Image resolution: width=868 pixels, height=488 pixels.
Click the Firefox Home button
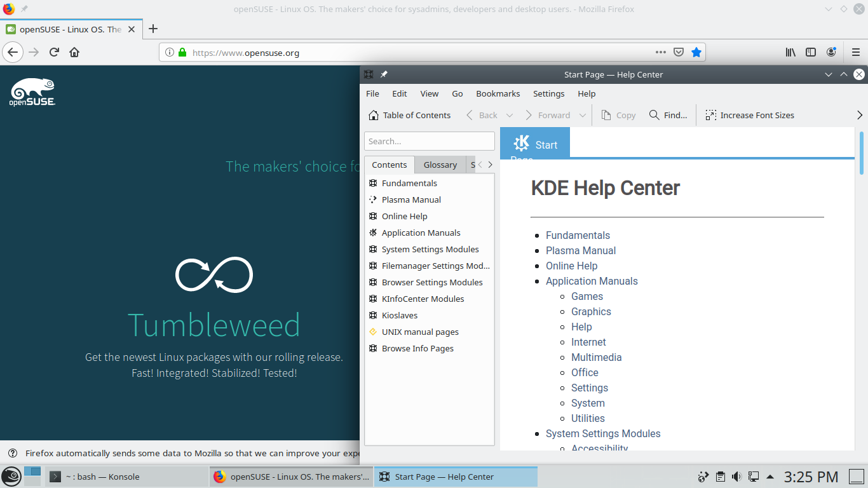pos(74,52)
